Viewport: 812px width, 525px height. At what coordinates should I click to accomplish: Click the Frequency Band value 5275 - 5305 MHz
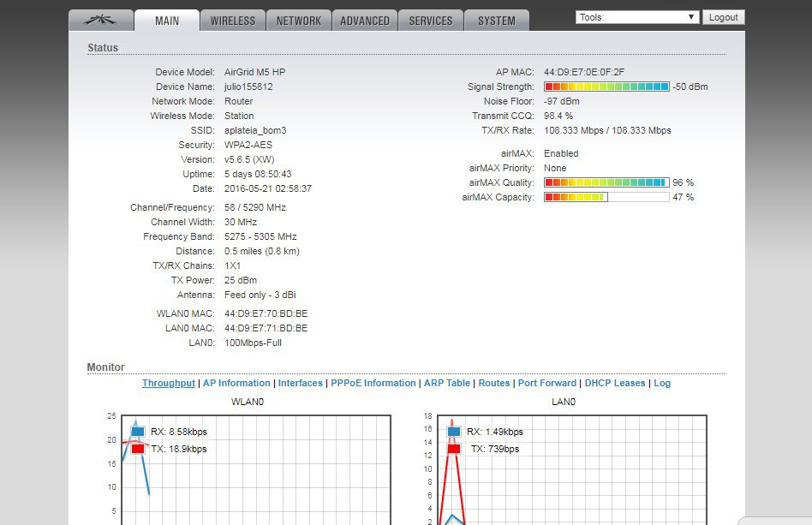(260, 236)
